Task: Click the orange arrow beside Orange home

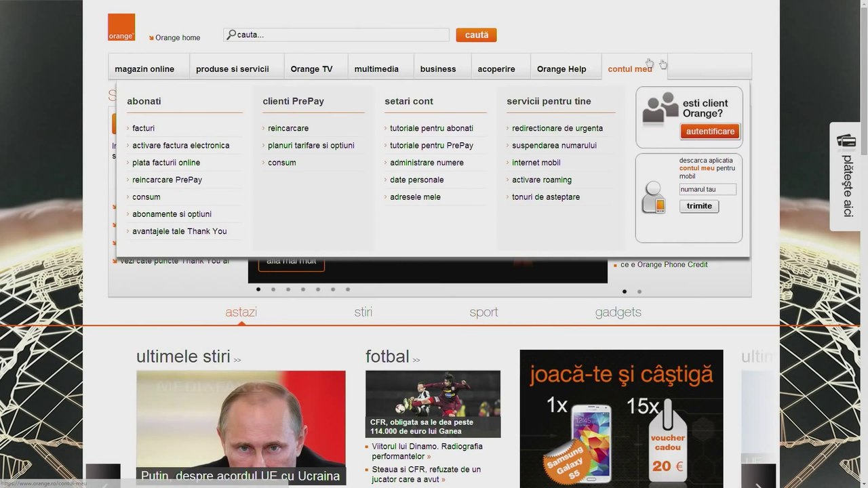Action: [151, 38]
